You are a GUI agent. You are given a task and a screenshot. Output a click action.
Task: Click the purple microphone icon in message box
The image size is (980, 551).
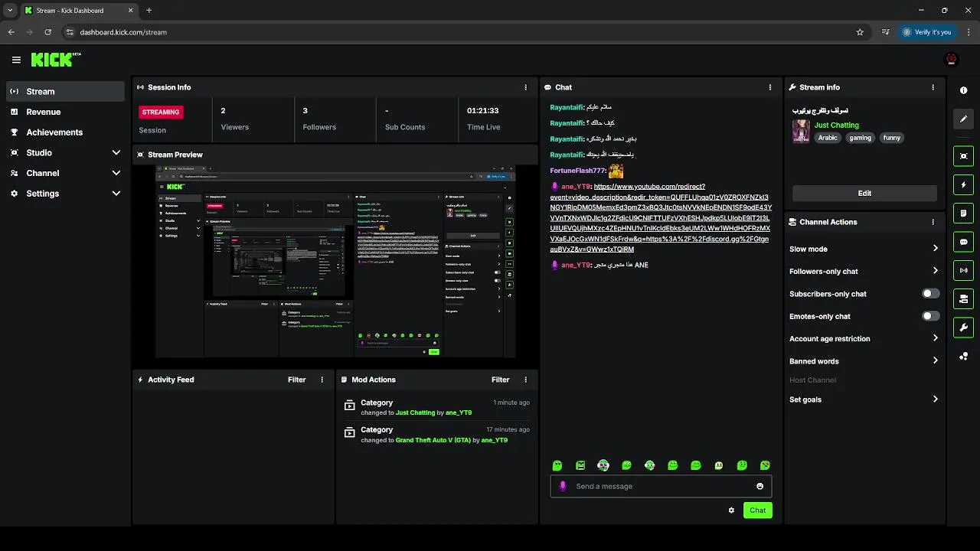click(563, 486)
